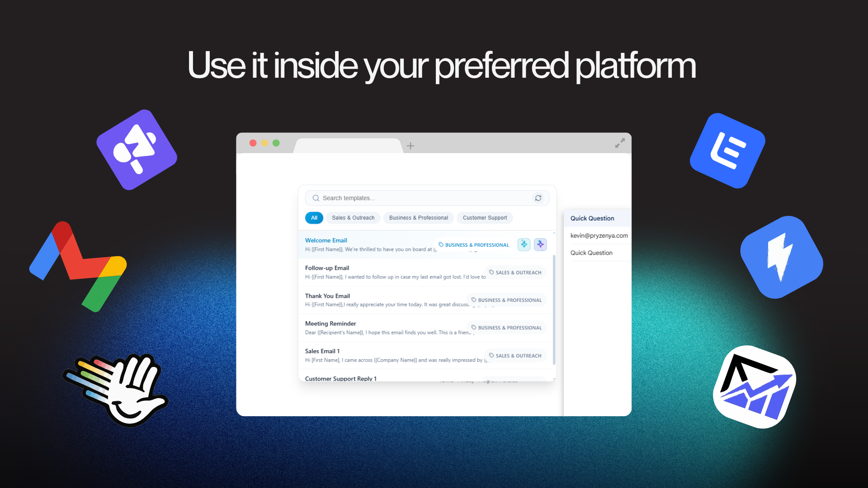Image resolution: width=868 pixels, height=488 pixels.
Task: Click the purple megaphone app icon
Action: point(137,150)
